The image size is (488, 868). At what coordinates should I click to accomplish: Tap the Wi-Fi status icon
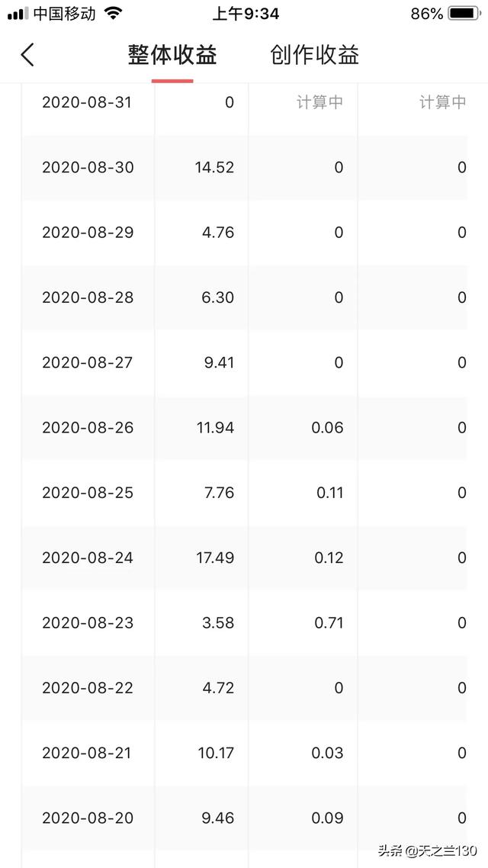114,13
